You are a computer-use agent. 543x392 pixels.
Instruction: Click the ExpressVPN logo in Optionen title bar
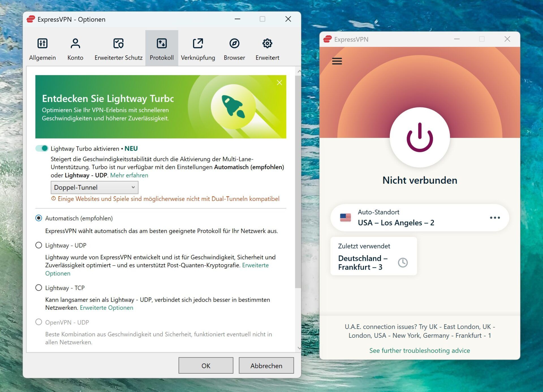31,19
